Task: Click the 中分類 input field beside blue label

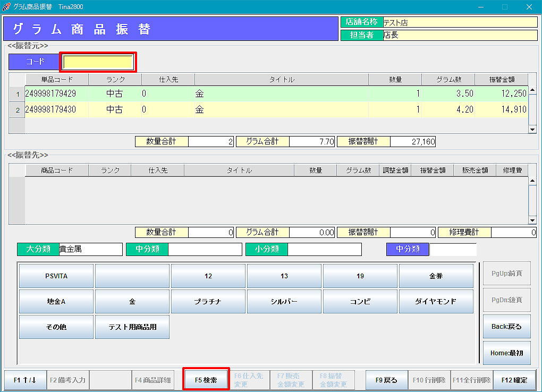Action: (x=452, y=249)
